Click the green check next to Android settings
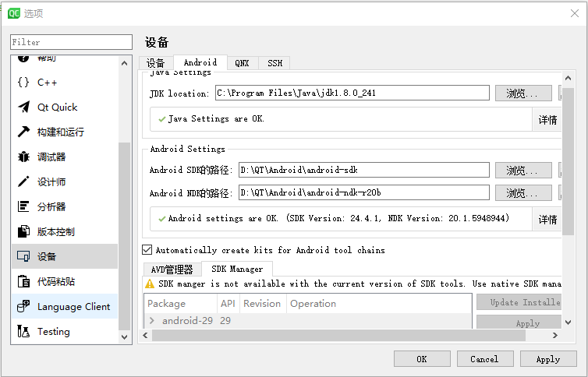Image resolution: width=588 pixels, height=377 pixels. coord(162,219)
